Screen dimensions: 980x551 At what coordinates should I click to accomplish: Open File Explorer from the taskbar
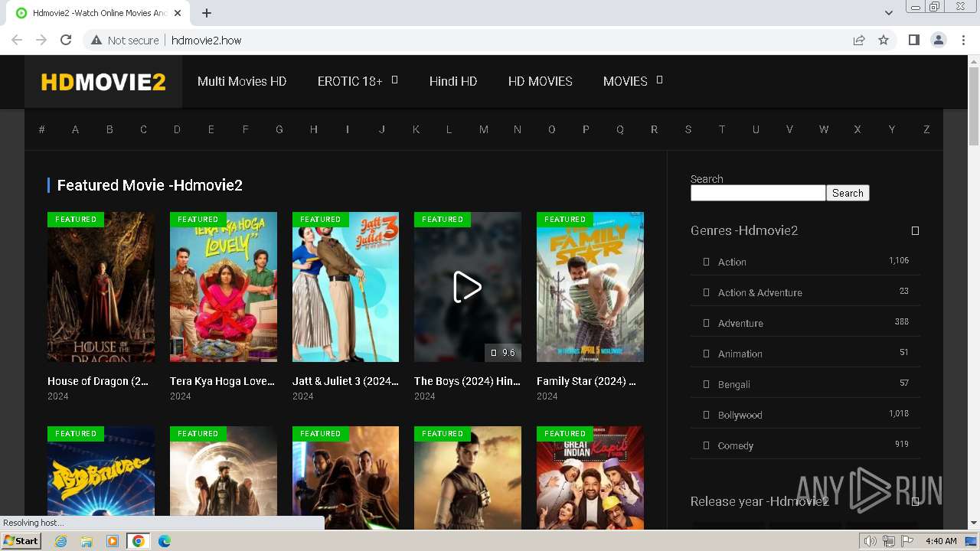tap(87, 541)
